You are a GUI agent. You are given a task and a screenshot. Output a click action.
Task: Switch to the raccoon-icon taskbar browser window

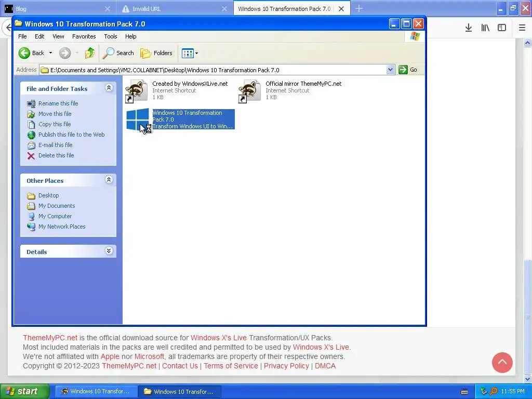click(x=96, y=391)
